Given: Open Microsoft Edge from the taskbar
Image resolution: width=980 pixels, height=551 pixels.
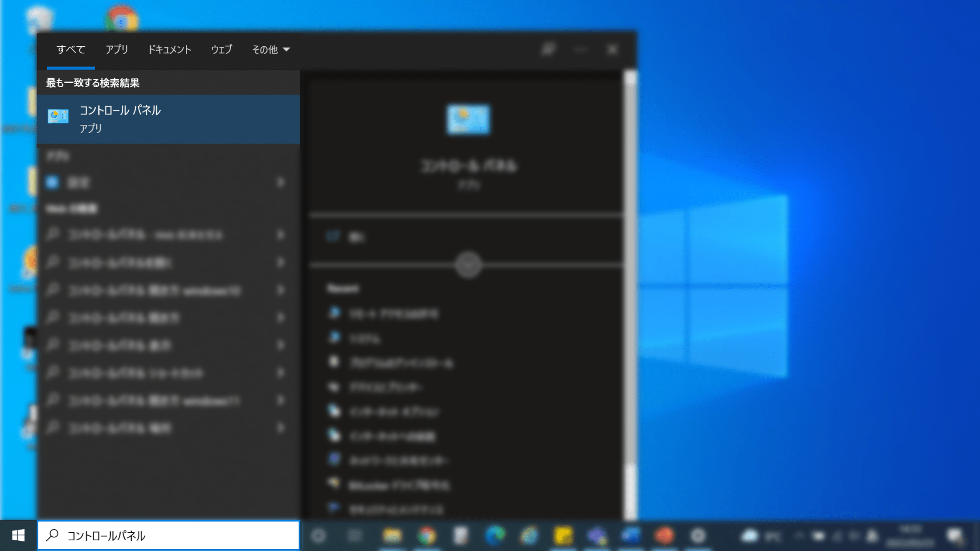Looking at the screenshot, I should [495, 535].
